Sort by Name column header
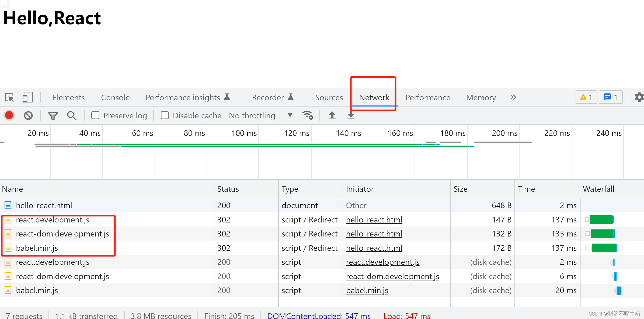644x319 pixels. click(107, 189)
